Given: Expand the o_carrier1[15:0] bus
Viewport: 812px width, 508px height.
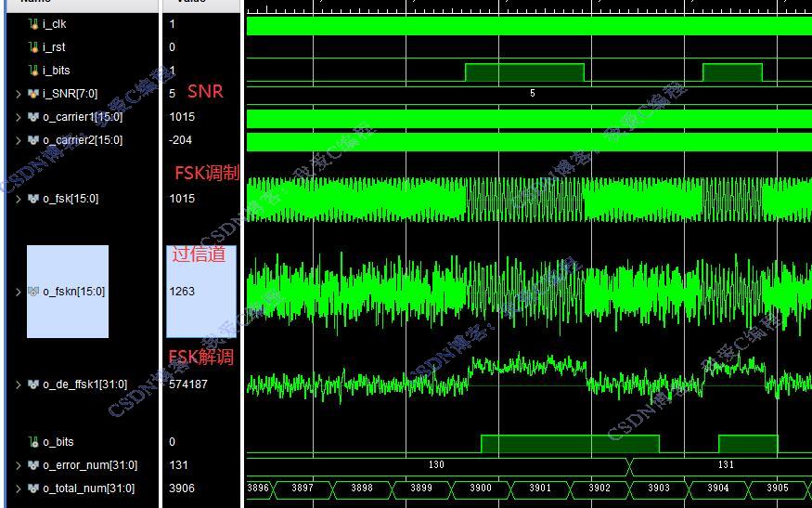Looking at the screenshot, I should point(19,117).
